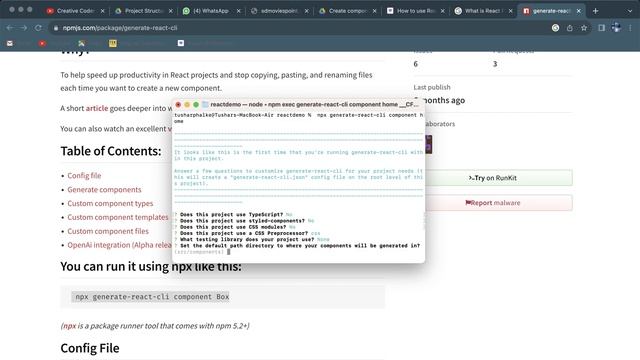
Task: Open Generate components link
Action: [x=104, y=189]
